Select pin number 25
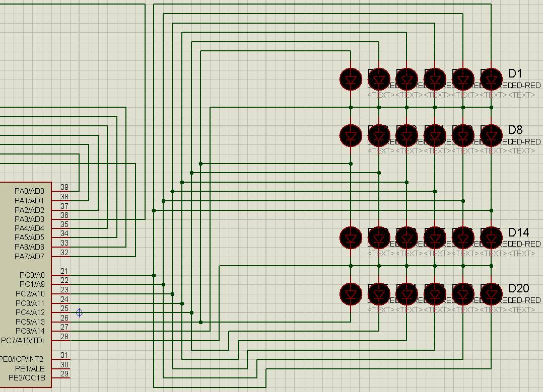This screenshot has width=543, height=392. [x=64, y=308]
